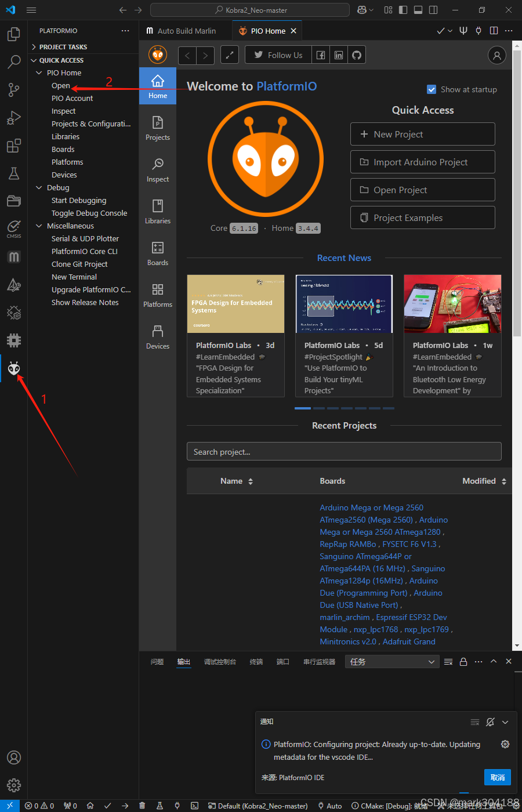The width and height of the screenshot is (522, 812).
Task: Switch to the 问题 panel tab
Action: [x=157, y=662]
